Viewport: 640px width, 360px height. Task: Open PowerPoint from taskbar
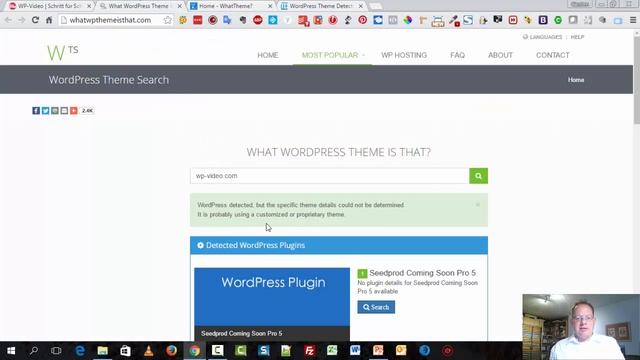point(378,351)
